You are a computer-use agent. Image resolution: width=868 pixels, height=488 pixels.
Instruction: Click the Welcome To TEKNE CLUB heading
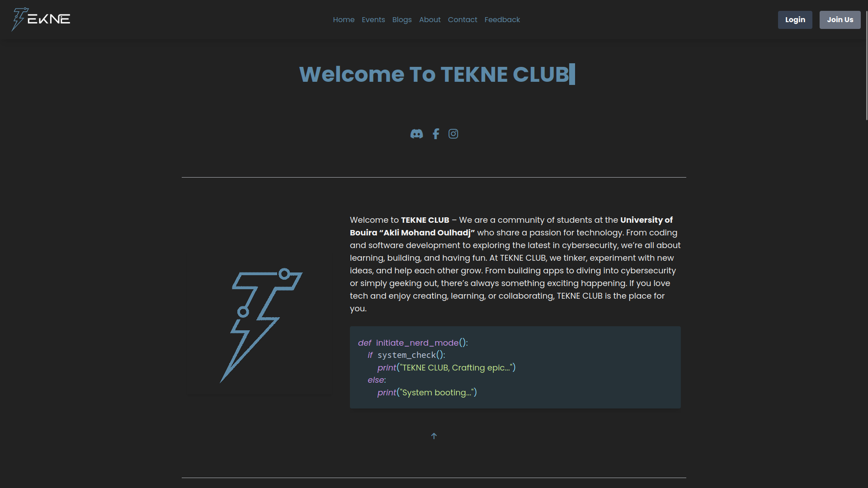click(434, 75)
